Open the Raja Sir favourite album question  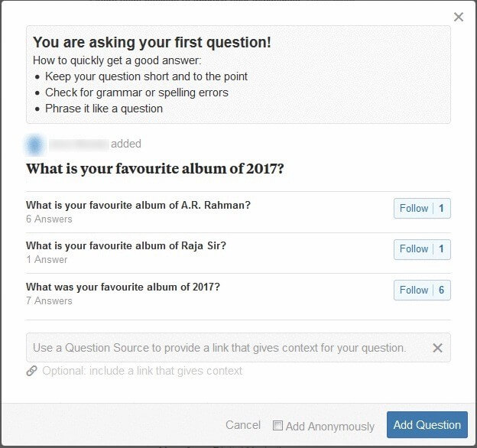click(x=126, y=245)
